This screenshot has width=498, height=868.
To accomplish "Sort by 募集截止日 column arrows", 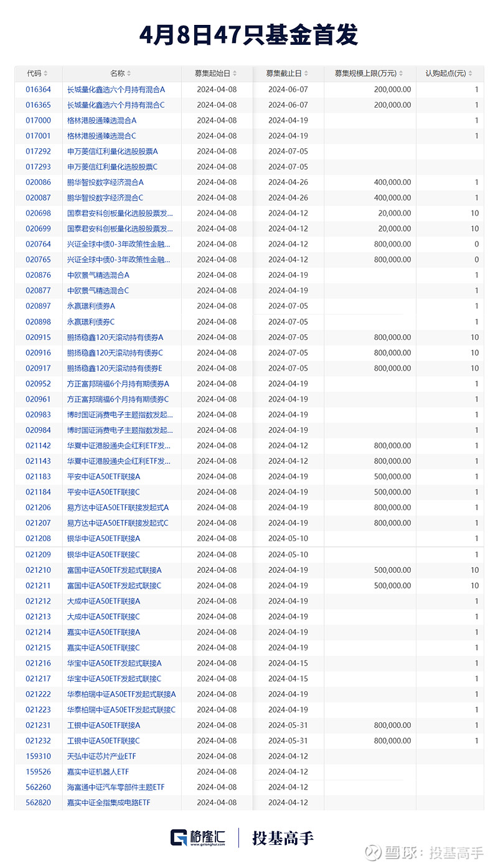I will [x=306, y=74].
